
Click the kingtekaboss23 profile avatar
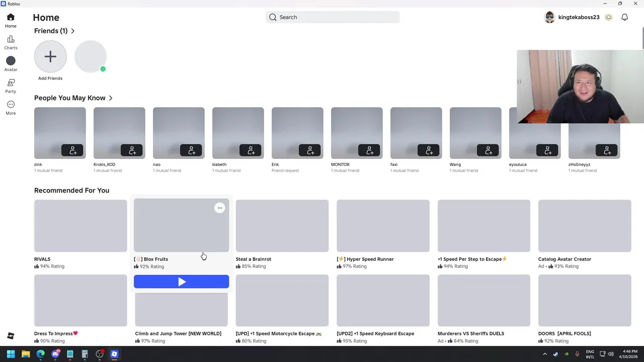(549, 17)
